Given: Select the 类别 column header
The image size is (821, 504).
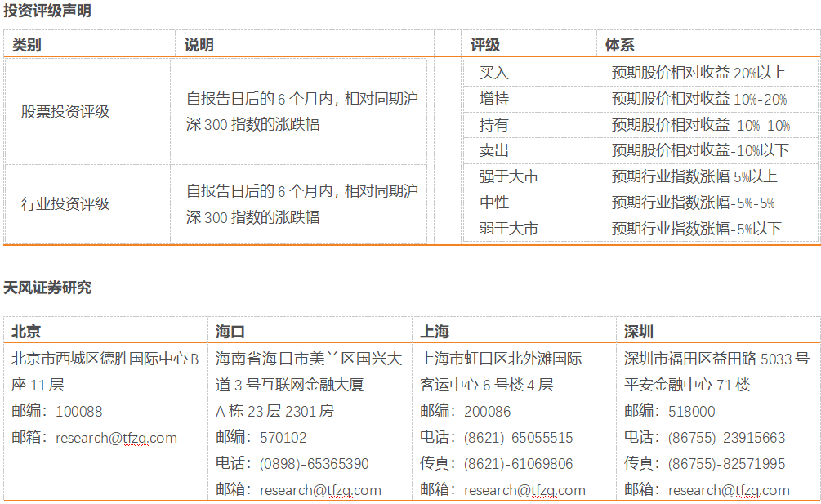Looking at the screenshot, I should tap(27, 45).
